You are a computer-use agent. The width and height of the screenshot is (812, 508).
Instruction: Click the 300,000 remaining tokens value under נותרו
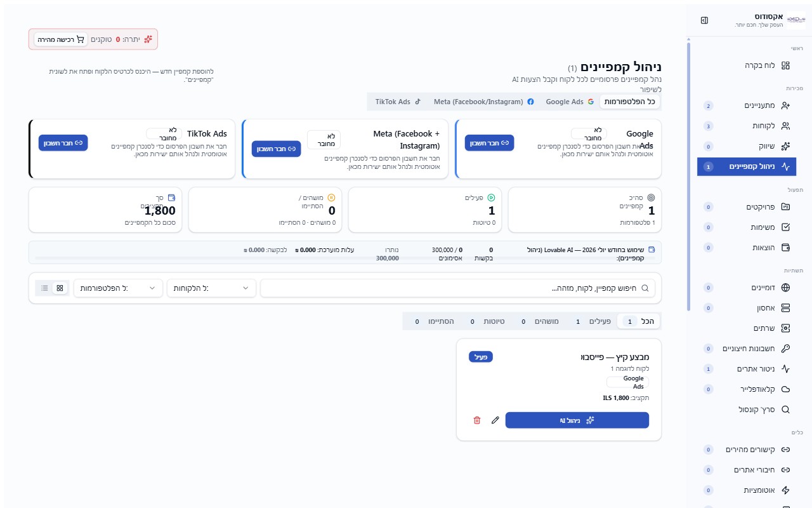(x=388, y=258)
